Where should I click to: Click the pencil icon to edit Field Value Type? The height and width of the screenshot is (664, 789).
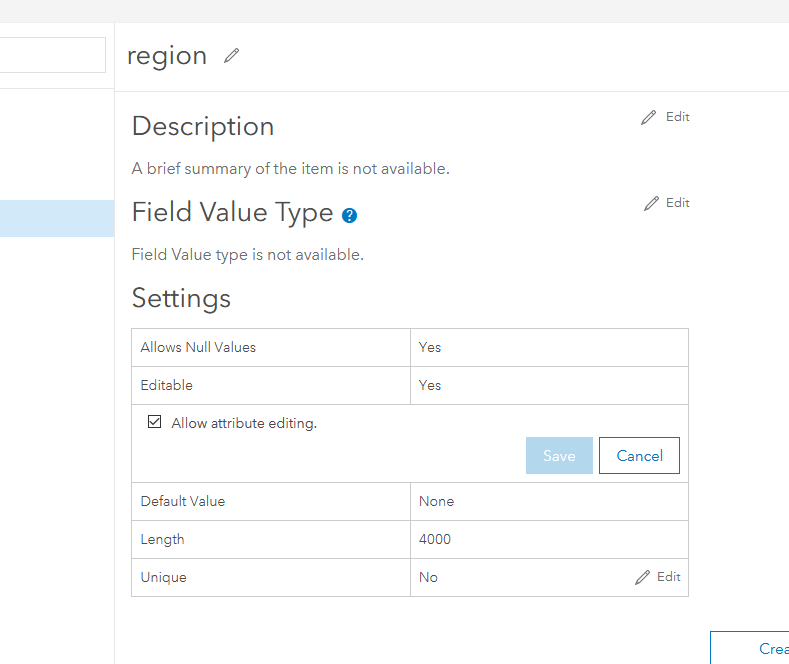point(652,203)
